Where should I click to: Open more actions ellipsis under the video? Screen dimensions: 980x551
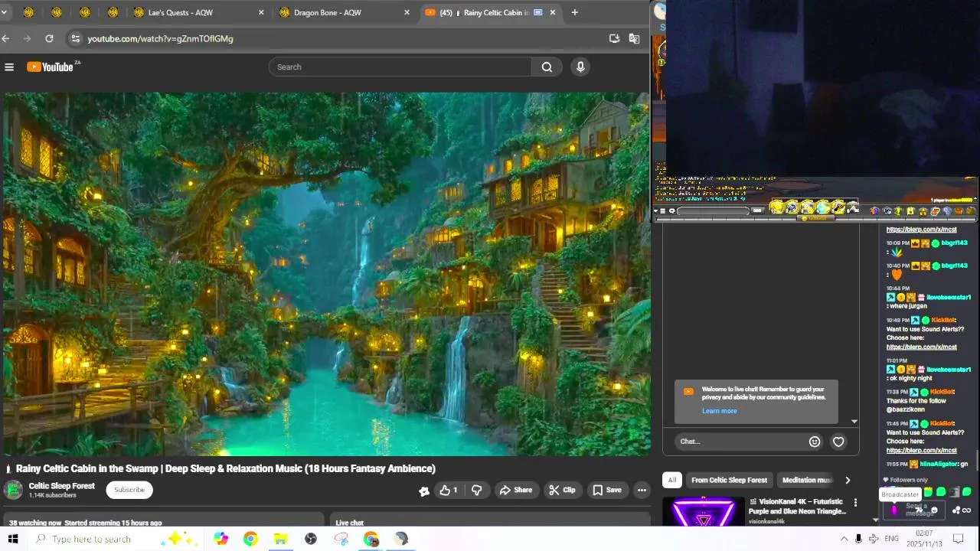(x=642, y=490)
